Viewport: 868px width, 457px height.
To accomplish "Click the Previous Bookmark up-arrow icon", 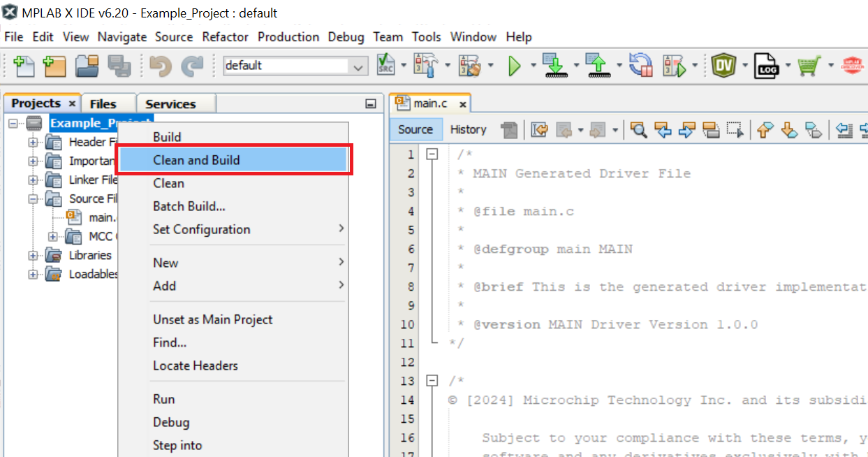I will [x=765, y=129].
